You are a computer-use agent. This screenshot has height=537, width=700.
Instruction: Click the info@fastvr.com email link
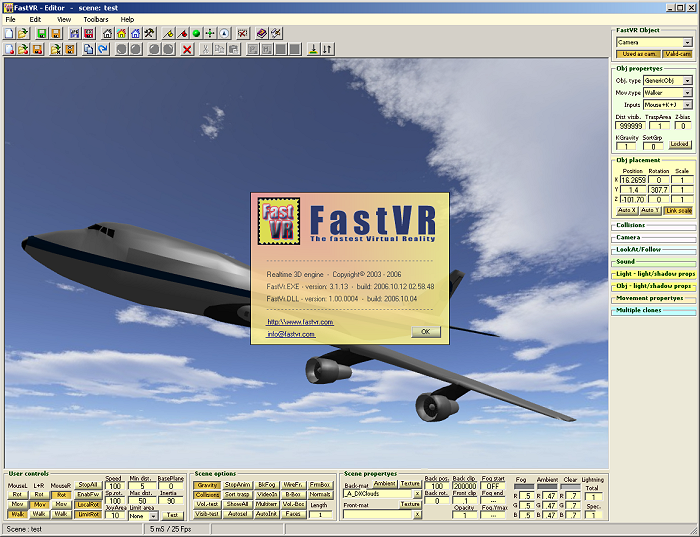tap(291, 334)
